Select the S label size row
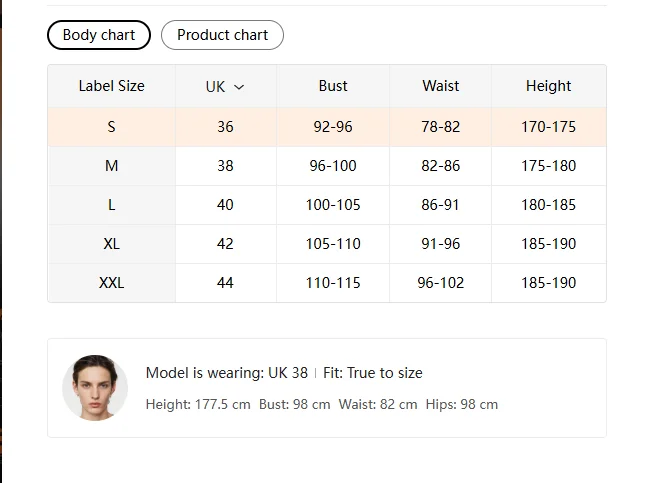Viewport: 649px width, 483px height. pyautogui.click(x=111, y=127)
